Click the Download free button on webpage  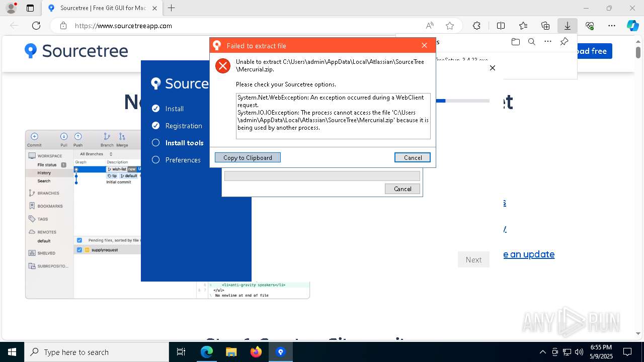[595, 51]
